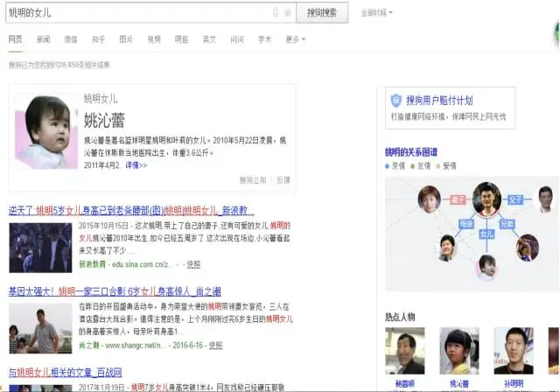Click the shield icon beside 搜狗用户赔付计划
560x392 pixels.
pyautogui.click(x=395, y=101)
